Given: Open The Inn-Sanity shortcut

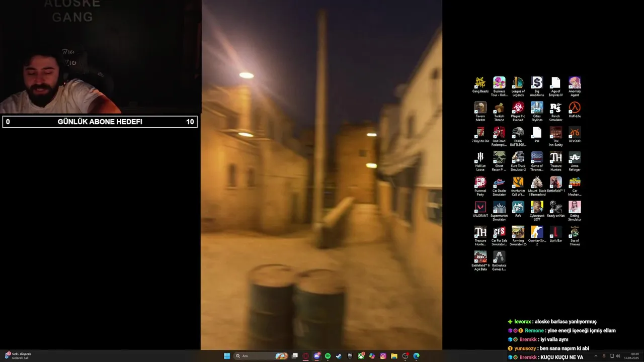Looking at the screenshot, I should 555,136.
